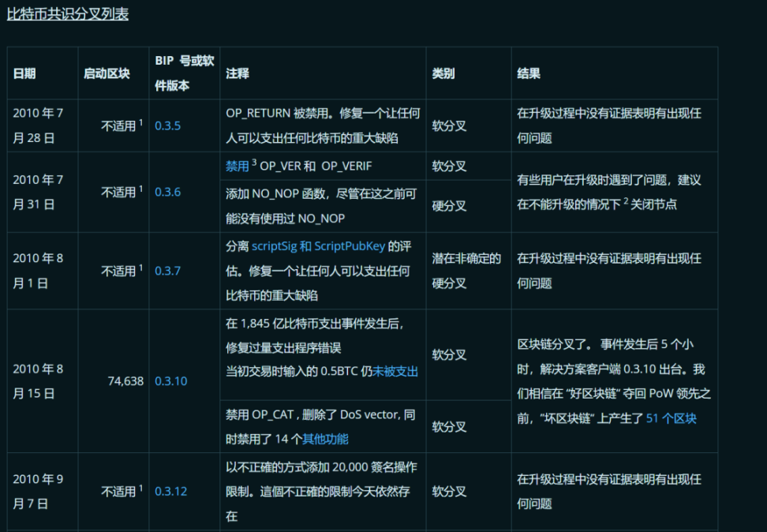Select the 在 1,845 亿比特币支出事件 note text
The height and width of the screenshot is (532, 767).
(322, 347)
